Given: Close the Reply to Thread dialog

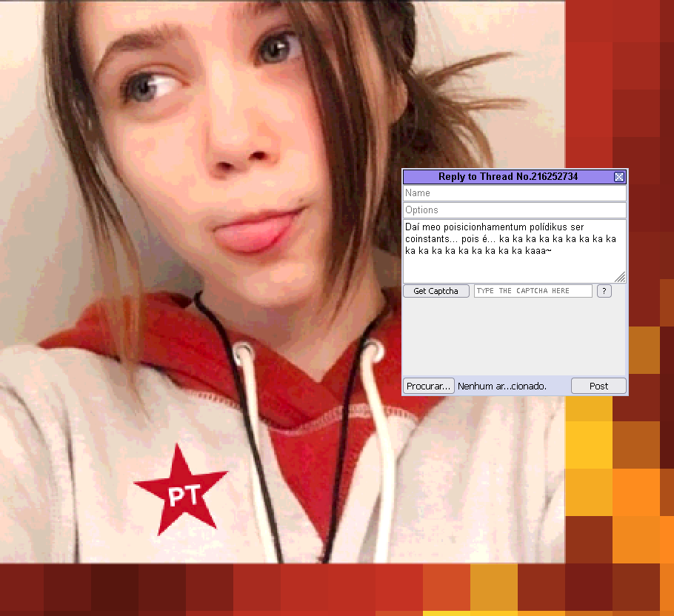Looking at the screenshot, I should (x=619, y=176).
